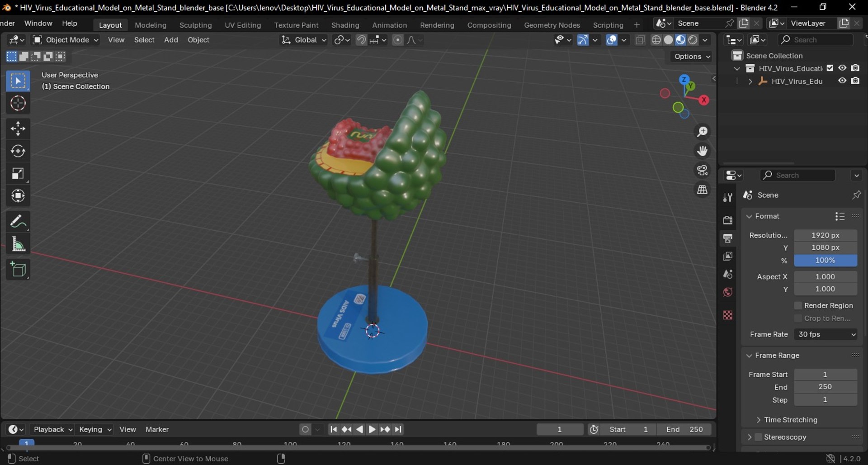Choose the Transform tool
Viewport: 868px width, 465px height.
(18, 196)
